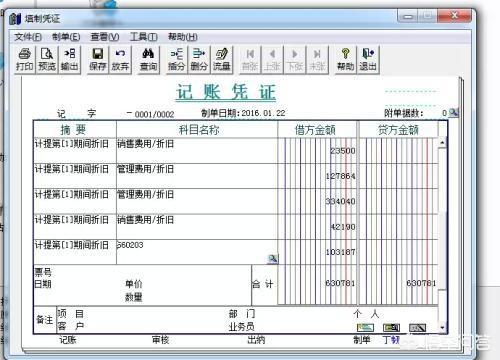Go to last voucher 末张

[317, 60]
